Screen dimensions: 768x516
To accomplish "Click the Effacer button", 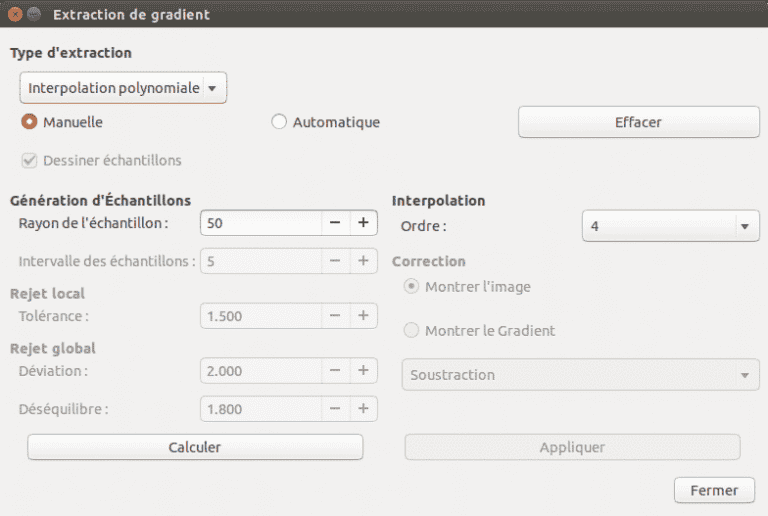I will tap(639, 122).
